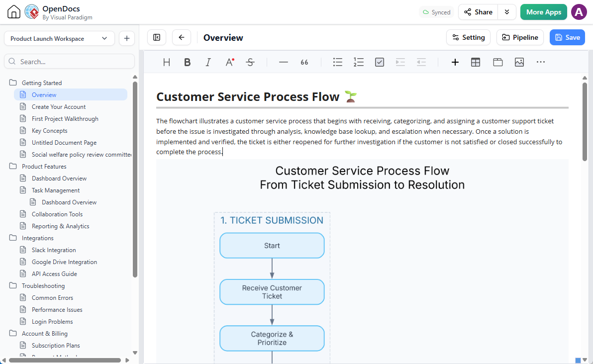Open Common Errors page
593x364 pixels.
pyautogui.click(x=52, y=297)
